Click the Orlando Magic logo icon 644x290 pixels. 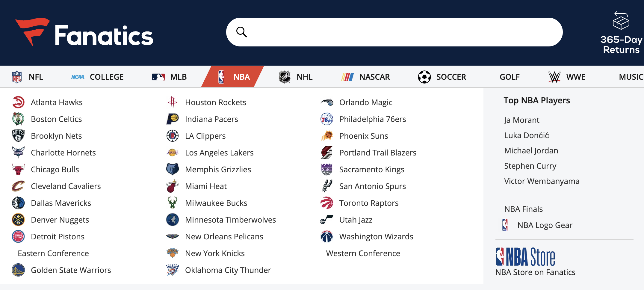327,102
